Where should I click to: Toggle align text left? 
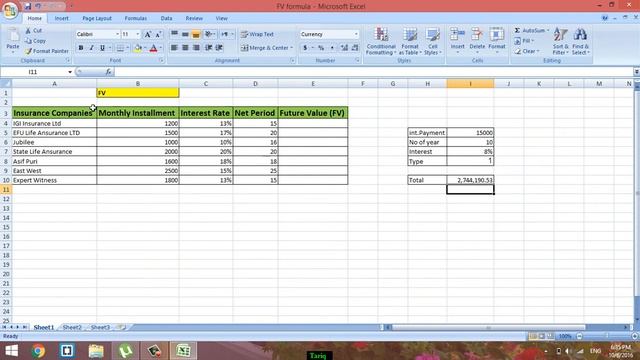(174, 48)
